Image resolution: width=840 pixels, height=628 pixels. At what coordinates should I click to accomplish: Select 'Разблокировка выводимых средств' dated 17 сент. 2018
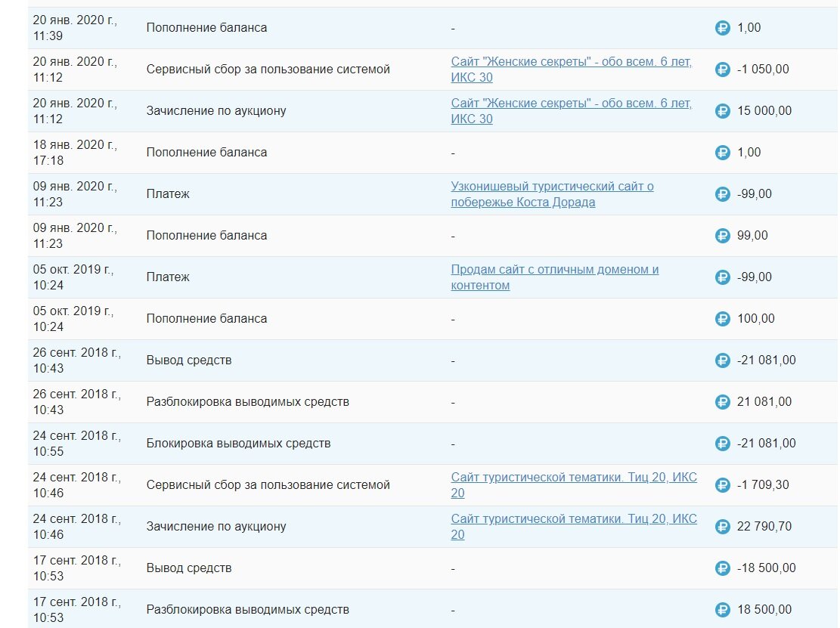[x=247, y=610]
